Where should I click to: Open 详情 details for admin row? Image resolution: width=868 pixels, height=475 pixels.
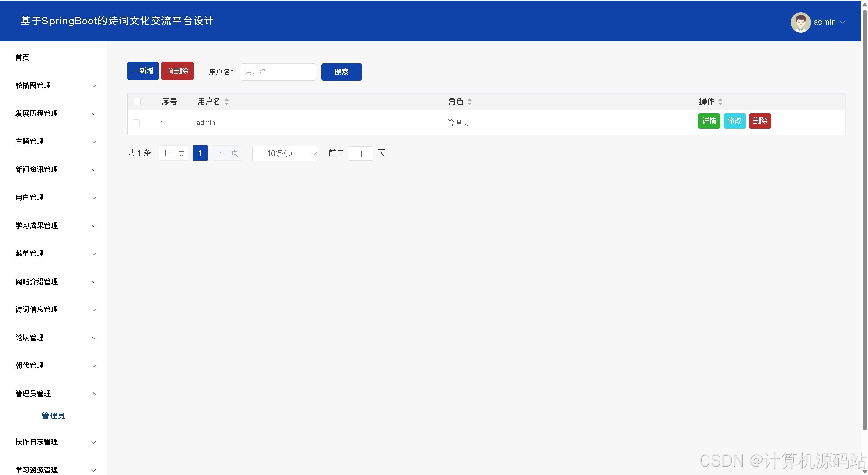point(709,121)
